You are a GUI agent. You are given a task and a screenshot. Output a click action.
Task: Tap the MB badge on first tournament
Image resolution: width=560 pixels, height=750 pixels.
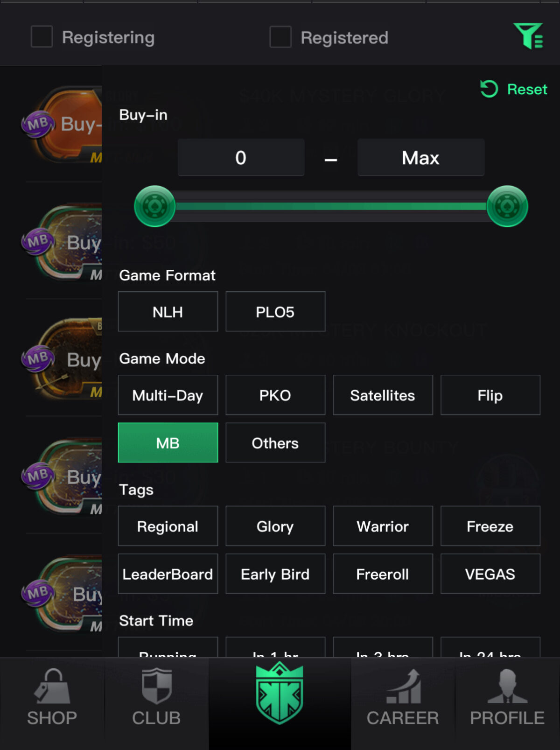(x=37, y=124)
